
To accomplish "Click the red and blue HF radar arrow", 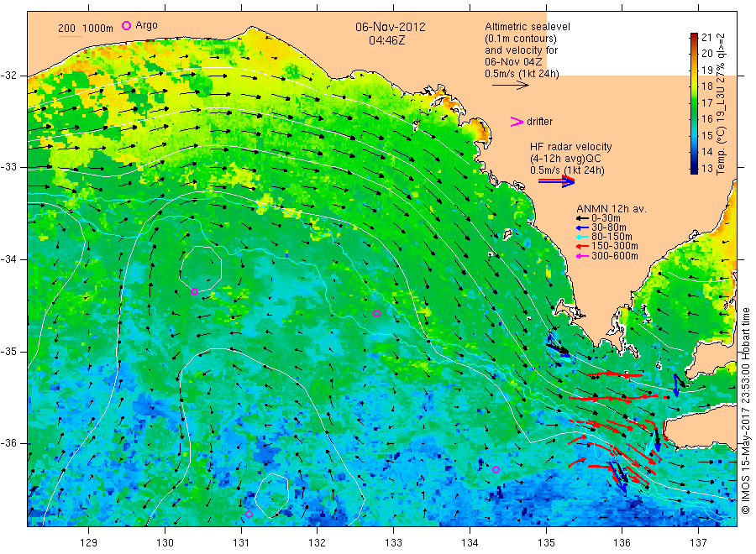I will [556, 181].
